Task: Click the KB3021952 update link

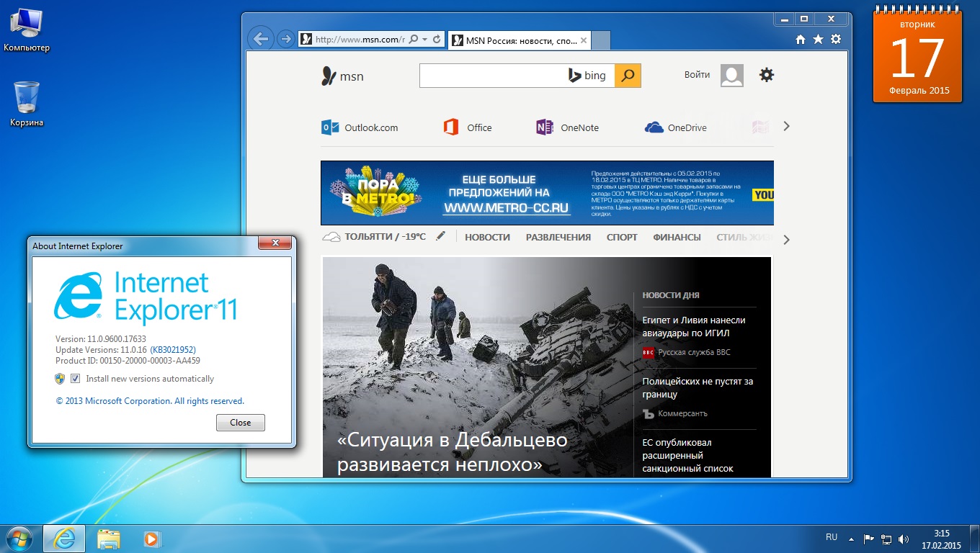Action: pos(173,350)
